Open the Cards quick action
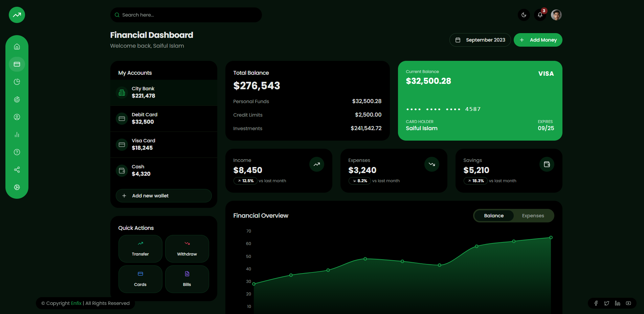 click(x=140, y=279)
